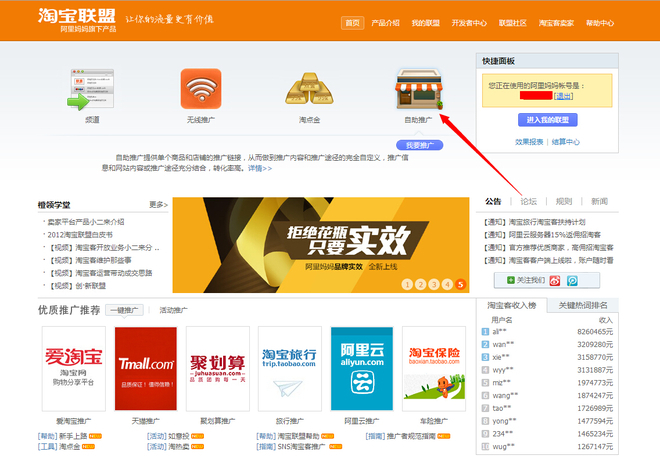The height and width of the screenshot is (459, 660).
Task: Open the 淘宝保险 insurance promotion tile
Action: (433, 368)
